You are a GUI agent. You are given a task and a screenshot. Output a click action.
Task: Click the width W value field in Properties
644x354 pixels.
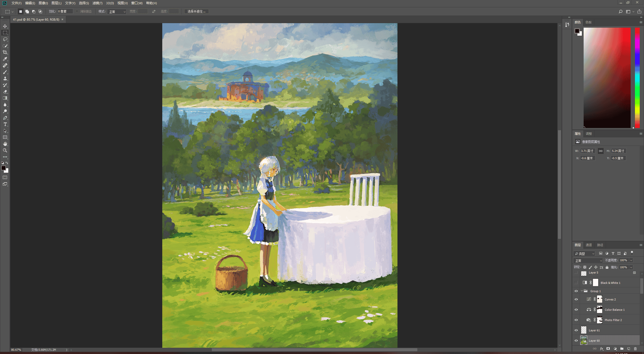coord(588,151)
